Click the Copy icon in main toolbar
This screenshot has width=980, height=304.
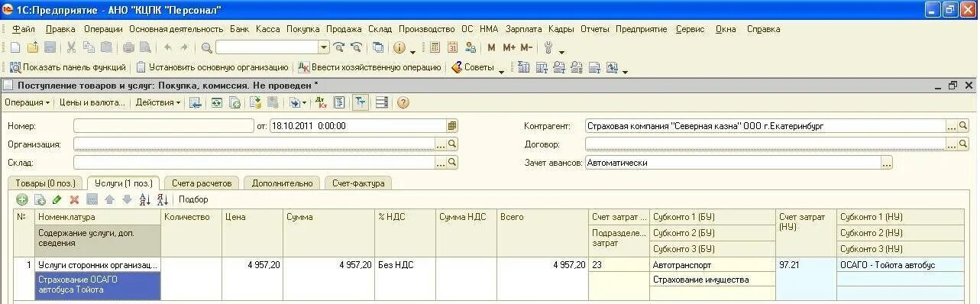89,47
